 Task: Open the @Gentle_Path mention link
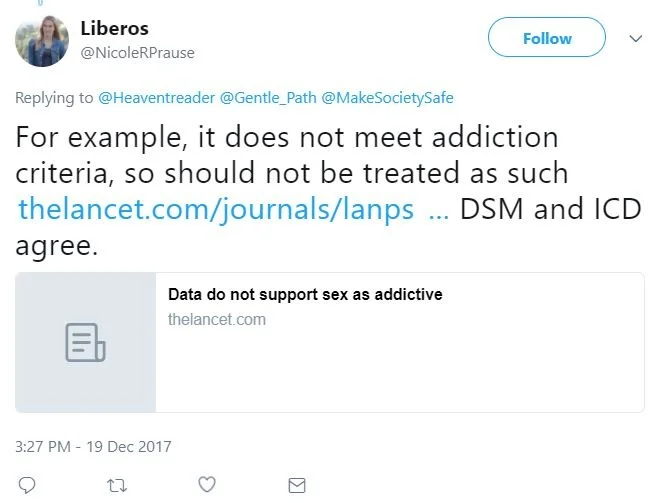click(268, 98)
